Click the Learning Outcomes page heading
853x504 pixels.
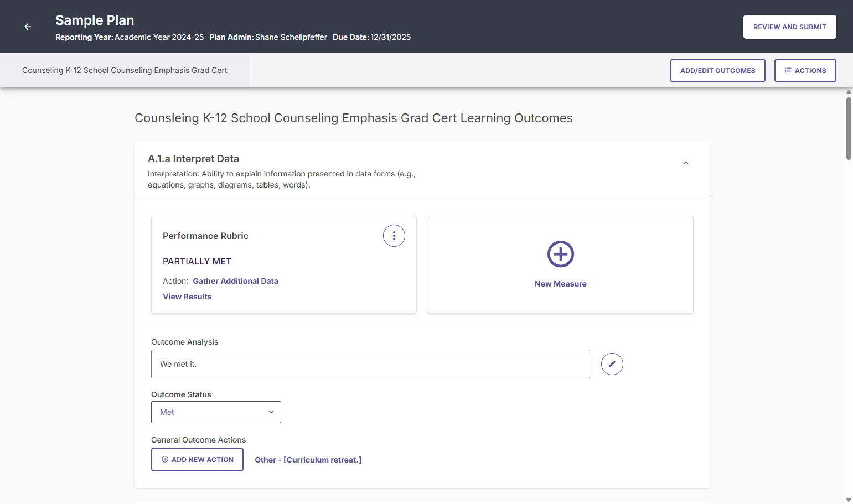pos(354,118)
